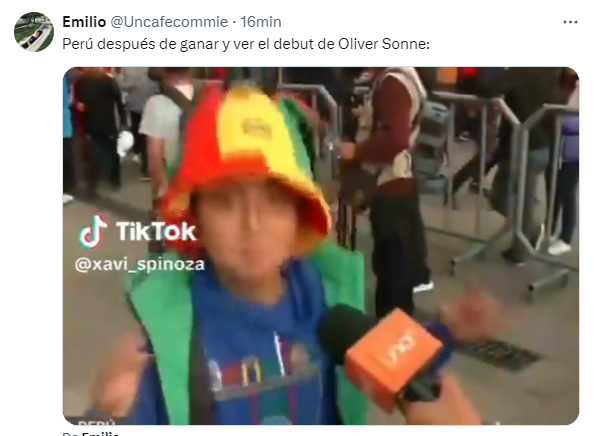Open the three-dot more options menu

570,22
